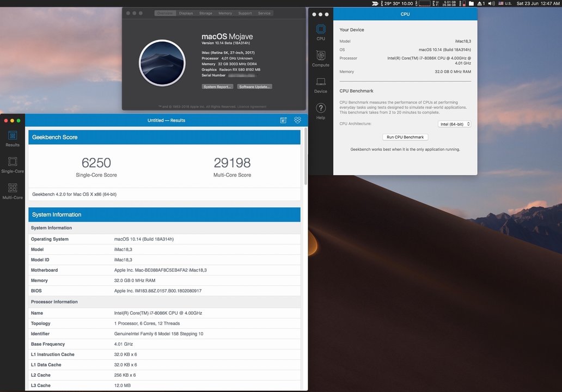Switch to the Storage tab in About This Mac
The width and height of the screenshot is (562, 392).
point(206,13)
